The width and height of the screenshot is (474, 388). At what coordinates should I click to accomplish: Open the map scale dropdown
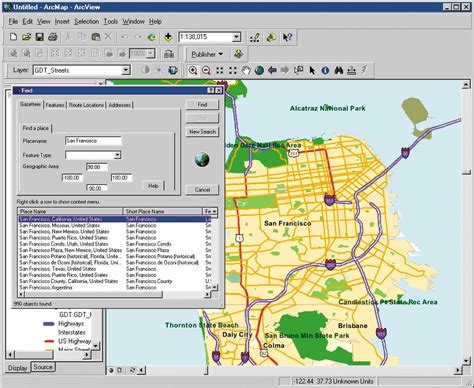coord(236,37)
